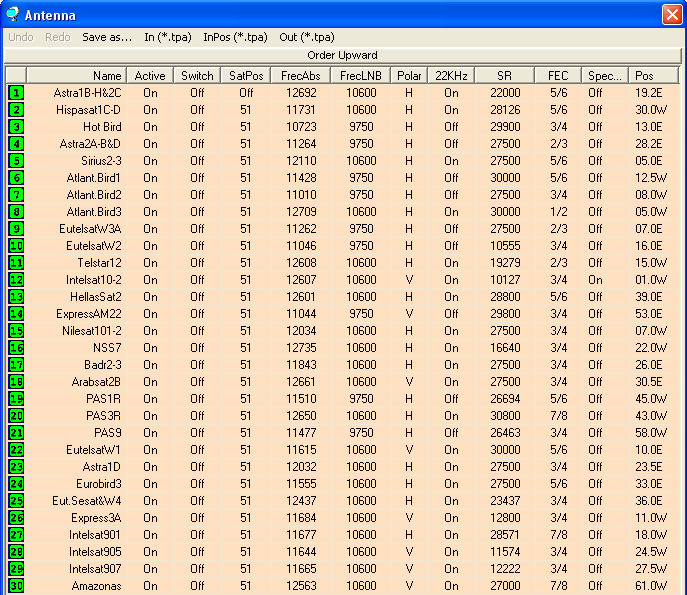The image size is (687, 595).
Task: Select FEC 1/2 in Atlant.Bird3 row
Action: click(559, 212)
